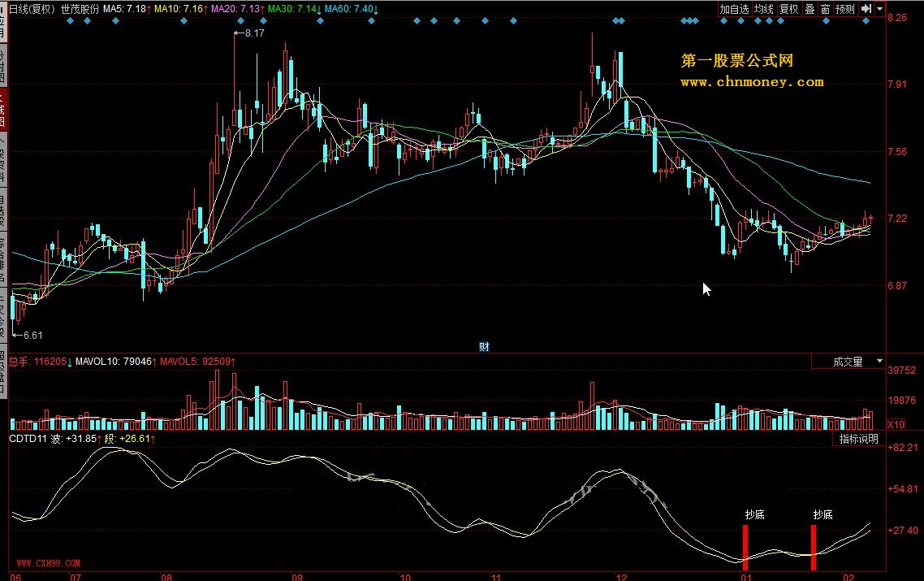This screenshot has height=581, width=924.
Task: Click month 10 on the time axis
Action: (405, 577)
